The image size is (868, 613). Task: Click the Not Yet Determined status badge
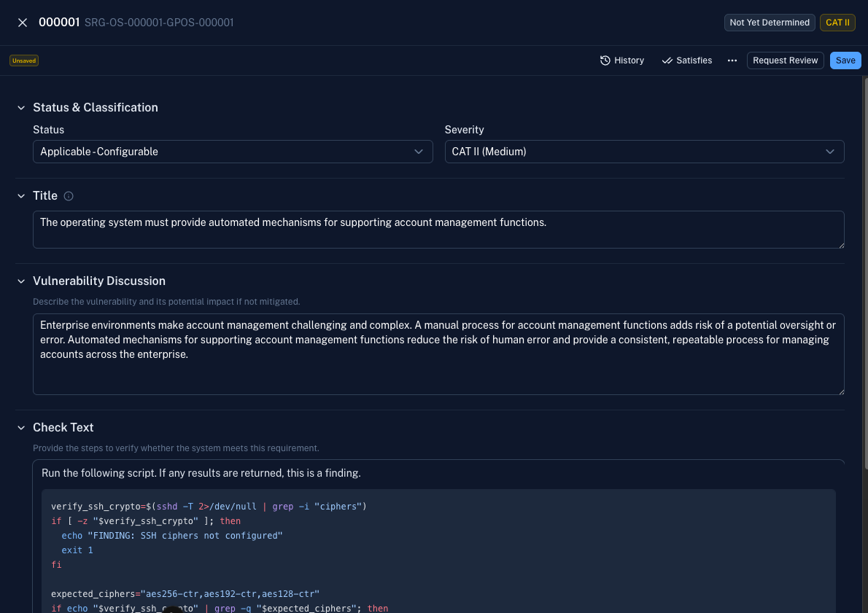tap(769, 23)
